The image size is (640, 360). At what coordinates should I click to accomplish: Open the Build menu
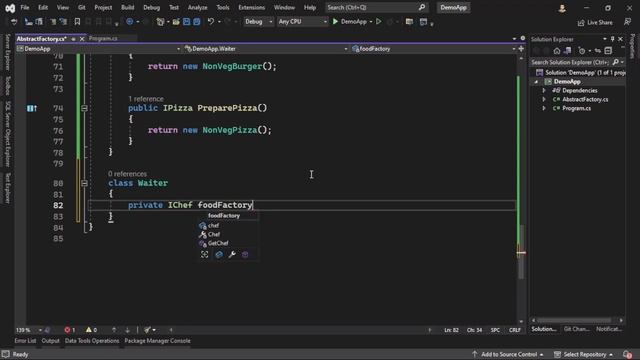[x=127, y=7]
